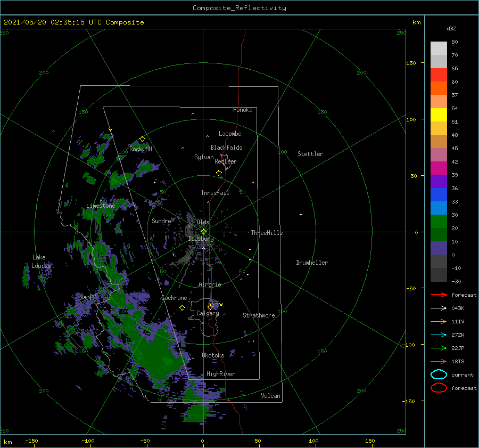This screenshot has height=448, width=479.
Task: Click the RedDeer city label
Action: tap(226, 161)
